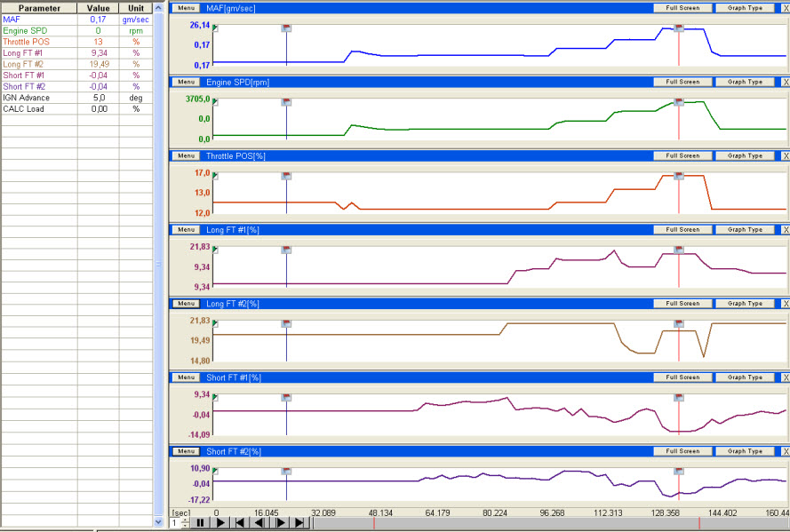The width and height of the screenshot is (790, 532).
Task: Click the playback position slider track
Action: [x=533, y=523]
